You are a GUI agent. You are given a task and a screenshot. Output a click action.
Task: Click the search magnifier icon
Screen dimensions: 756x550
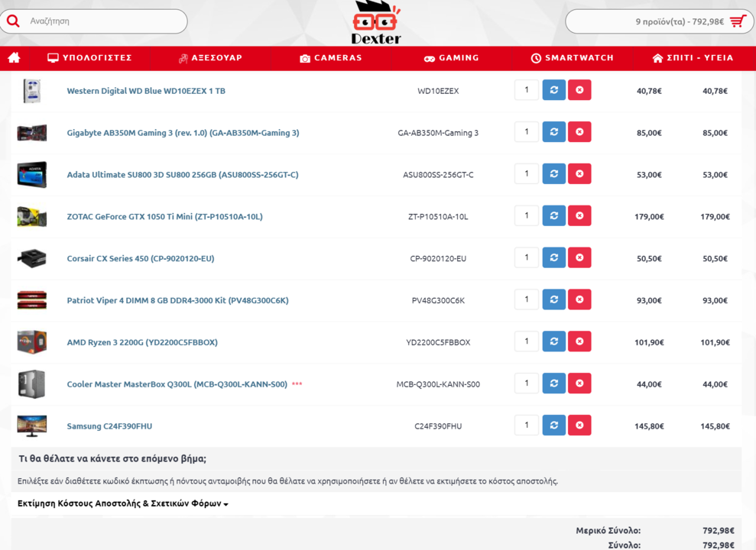pos(14,21)
